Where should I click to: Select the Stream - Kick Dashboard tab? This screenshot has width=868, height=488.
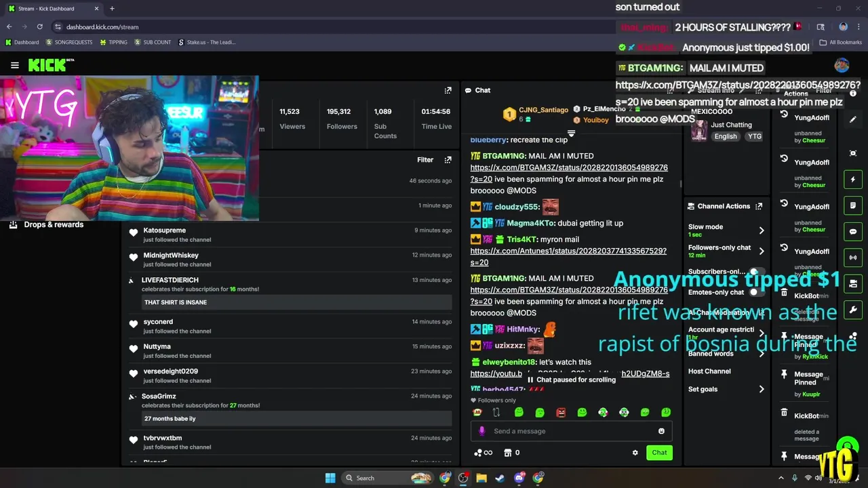(x=54, y=9)
